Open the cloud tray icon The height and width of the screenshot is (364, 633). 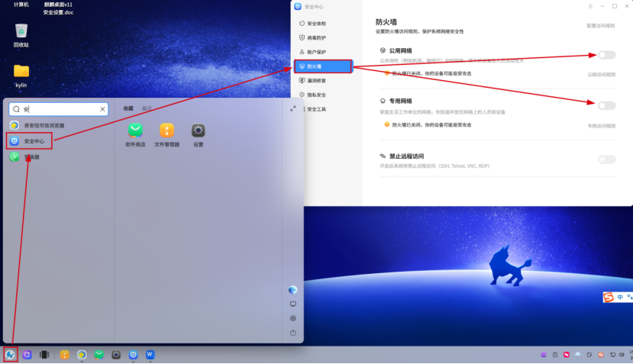[x=578, y=354]
